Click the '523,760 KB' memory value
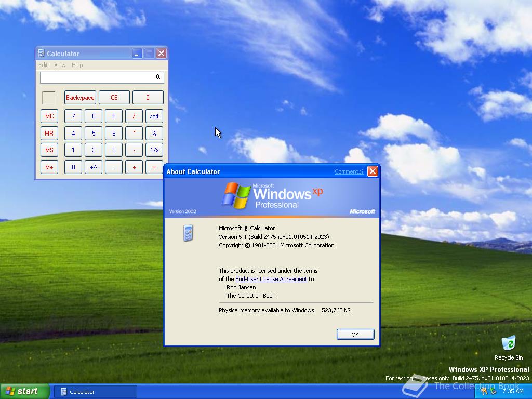The height and width of the screenshot is (399, 532). point(336,310)
